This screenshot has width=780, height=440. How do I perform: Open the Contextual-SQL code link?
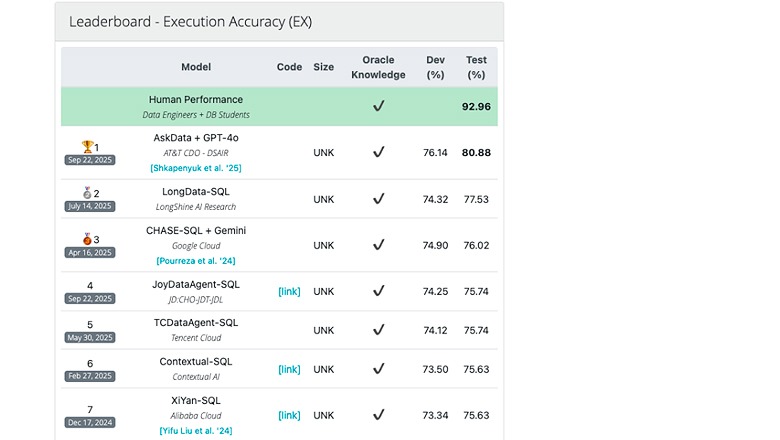coord(289,369)
